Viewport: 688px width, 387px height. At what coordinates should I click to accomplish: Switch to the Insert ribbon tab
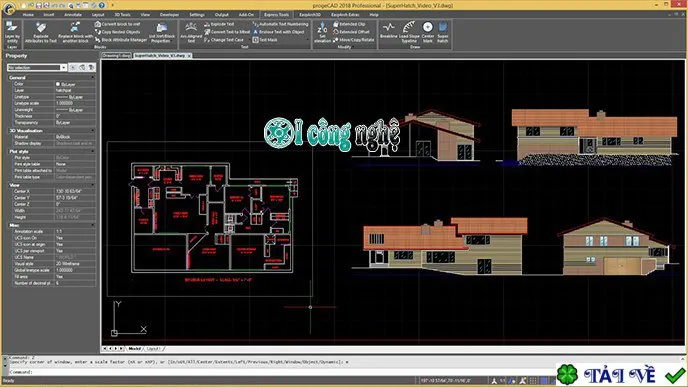point(48,15)
